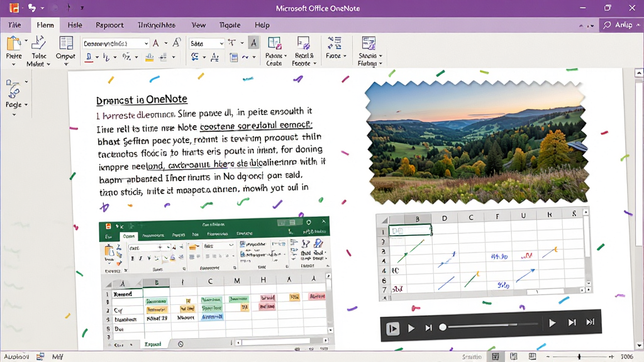This screenshot has width=644, height=362.
Task: Click the status bar icon next to Aupiaou
Action: pyautogui.click(x=40, y=357)
